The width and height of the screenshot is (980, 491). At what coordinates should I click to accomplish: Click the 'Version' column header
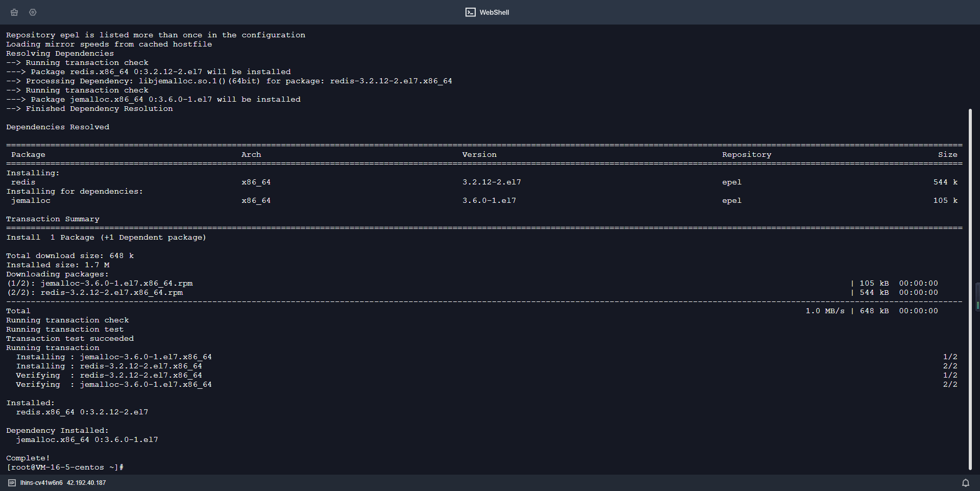click(479, 155)
